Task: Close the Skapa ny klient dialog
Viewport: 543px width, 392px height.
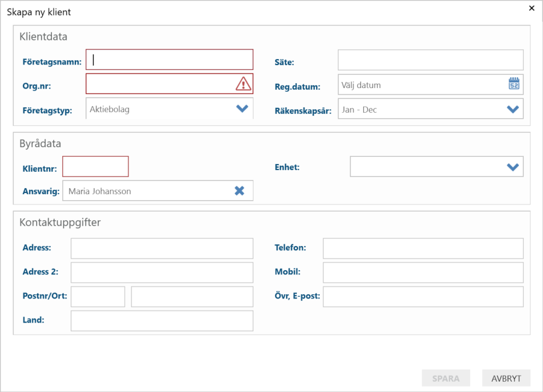Action: pyautogui.click(x=532, y=8)
